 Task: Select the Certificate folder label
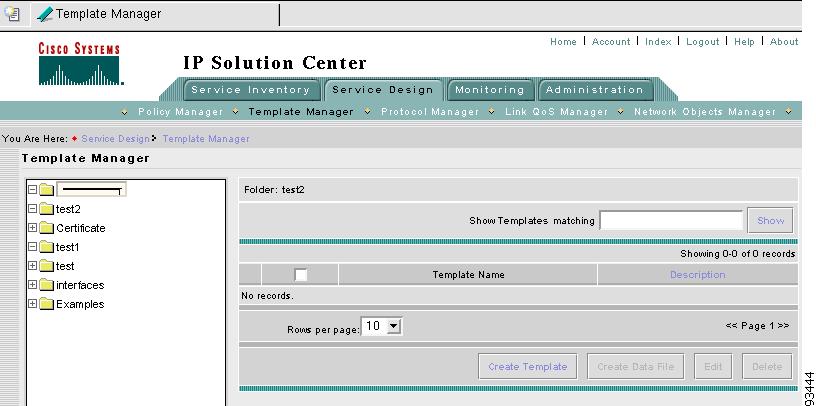coord(81,228)
